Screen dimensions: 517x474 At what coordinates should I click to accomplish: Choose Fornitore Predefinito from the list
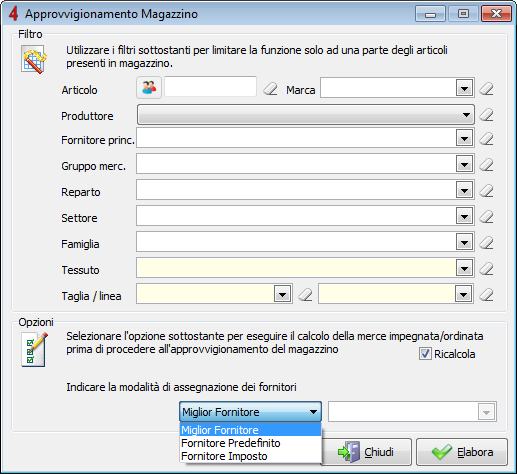tap(231, 443)
